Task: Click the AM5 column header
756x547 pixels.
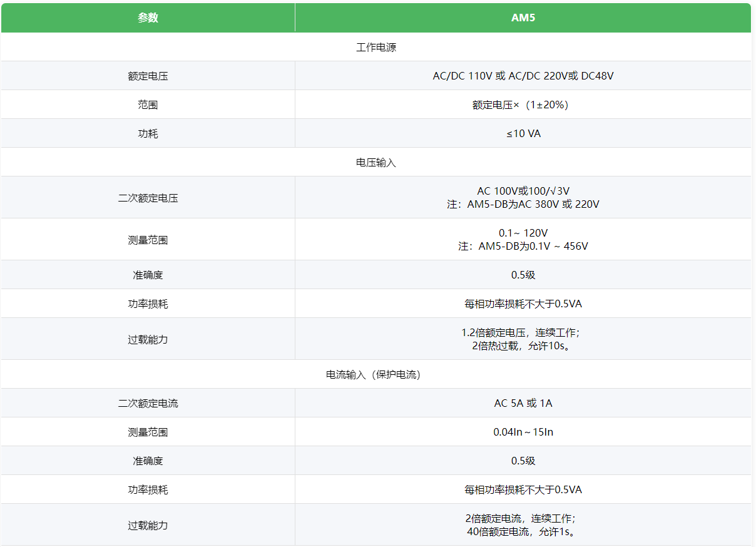Action: point(523,18)
